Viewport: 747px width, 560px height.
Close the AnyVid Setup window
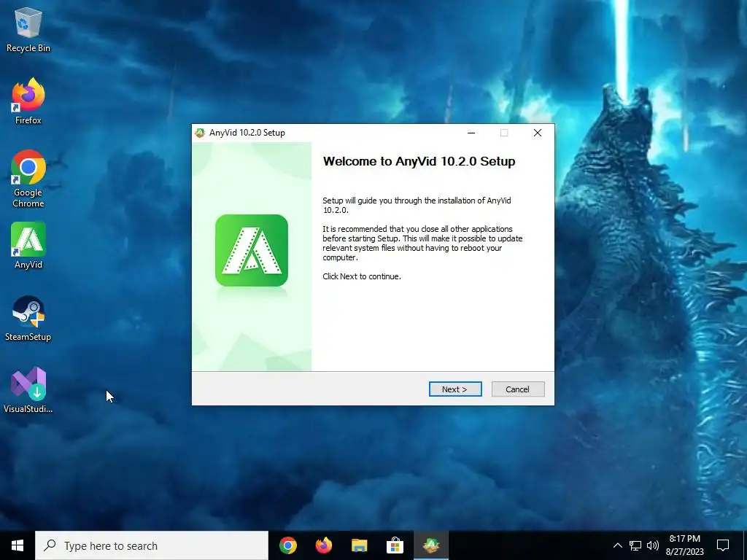click(x=538, y=133)
